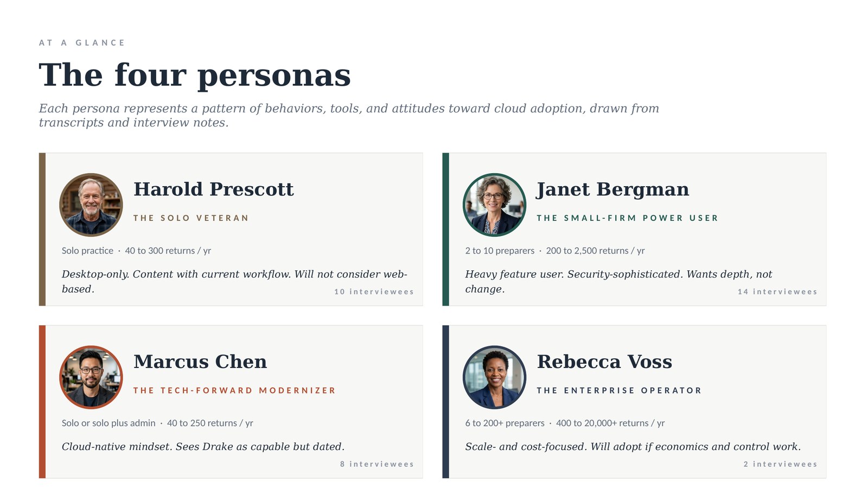Select the "Heavy feature user" description text
Screen dimensions: 868x488
point(618,281)
